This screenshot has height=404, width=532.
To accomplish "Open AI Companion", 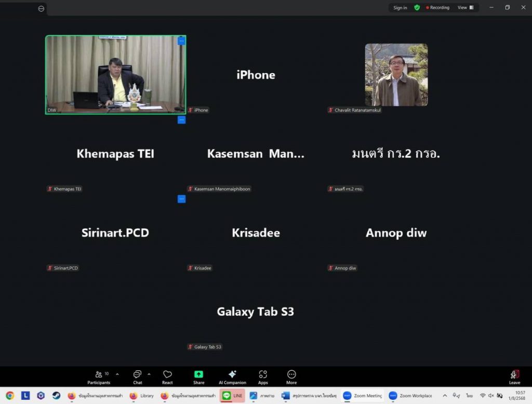I will 232,377.
